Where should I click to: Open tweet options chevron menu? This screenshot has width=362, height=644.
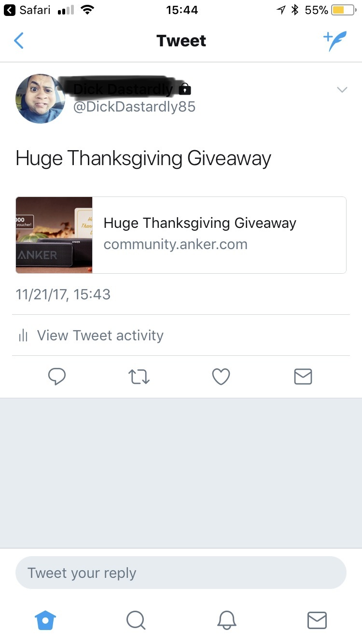pos(342,90)
